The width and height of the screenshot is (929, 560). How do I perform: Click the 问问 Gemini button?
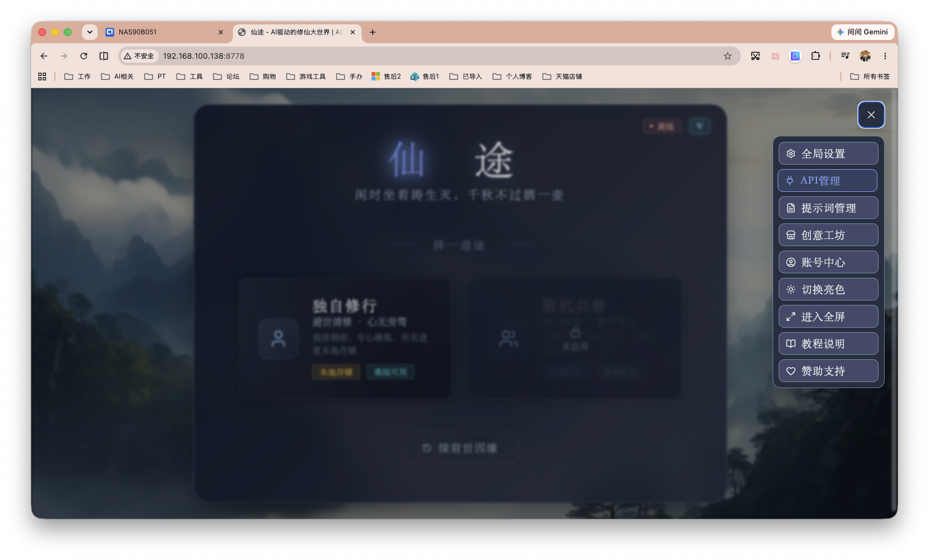coord(862,32)
